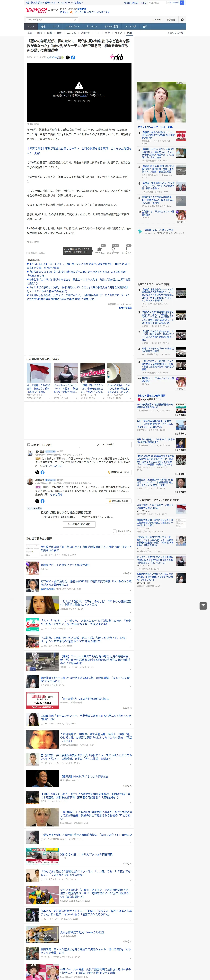Click the ログイン link
210x980 pixels.
pyautogui.click(x=64, y=12)
